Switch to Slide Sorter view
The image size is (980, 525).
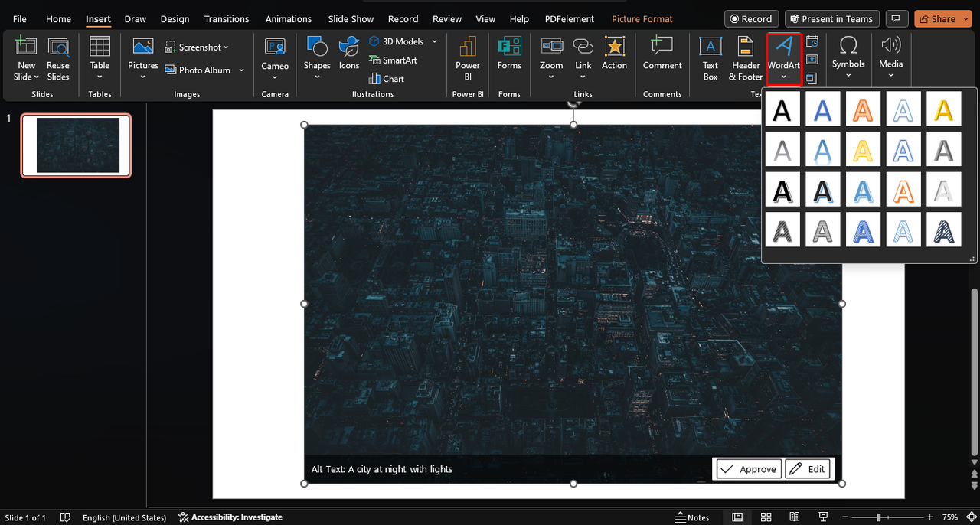click(766, 517)
